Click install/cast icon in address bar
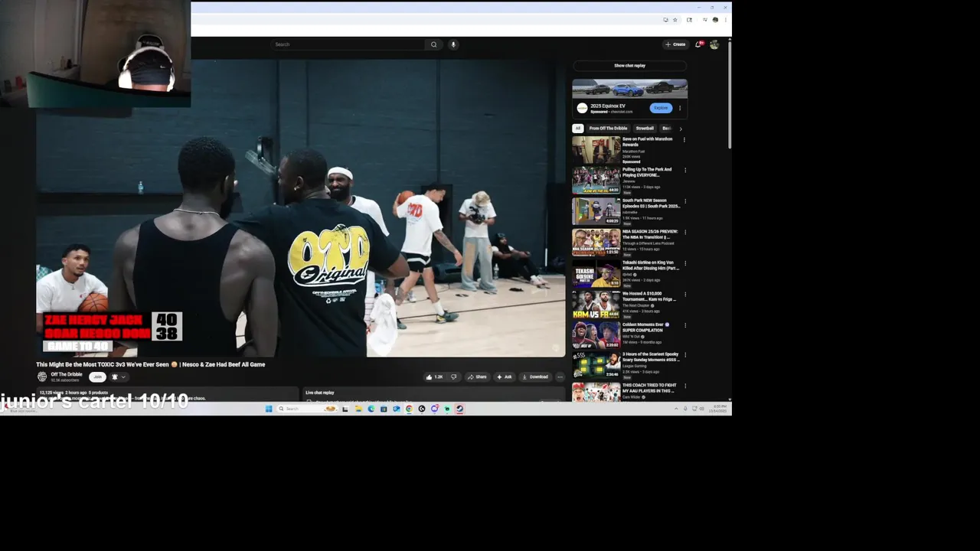This screenshot has height=551, width=980. [665, 20]
